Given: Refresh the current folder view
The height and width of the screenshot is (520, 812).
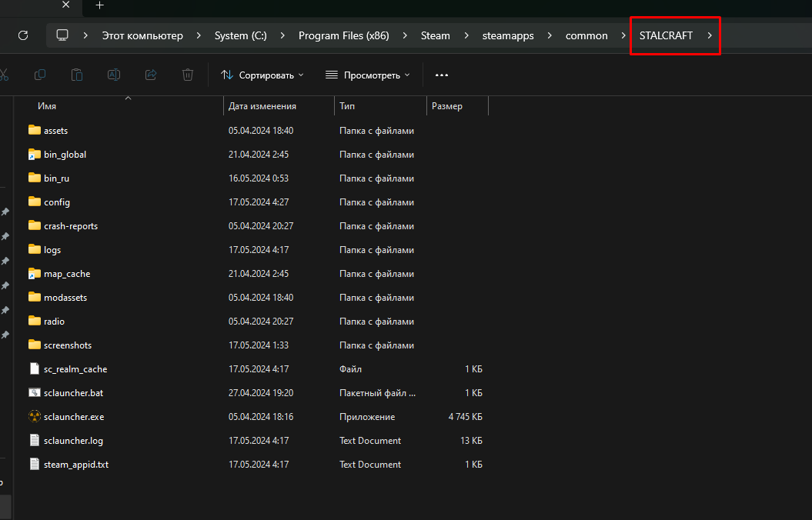Looking at the screenshot, I should click(x=23, y=35).
